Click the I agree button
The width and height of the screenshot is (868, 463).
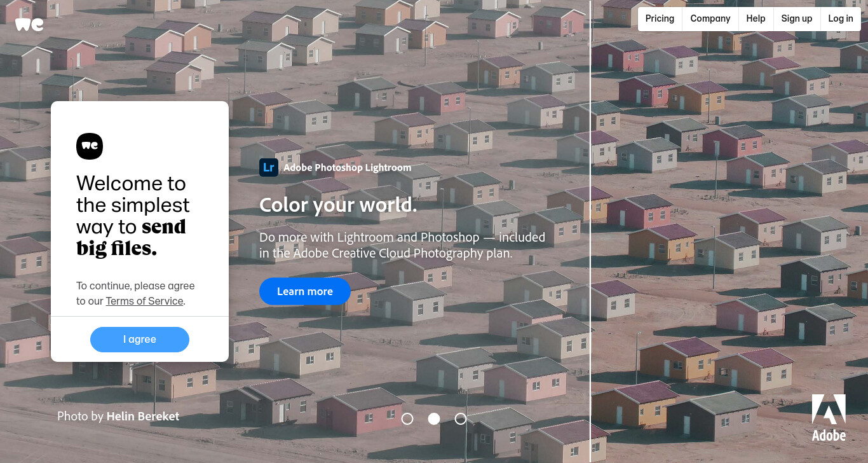pyautogui.click(x=140, y=340)
